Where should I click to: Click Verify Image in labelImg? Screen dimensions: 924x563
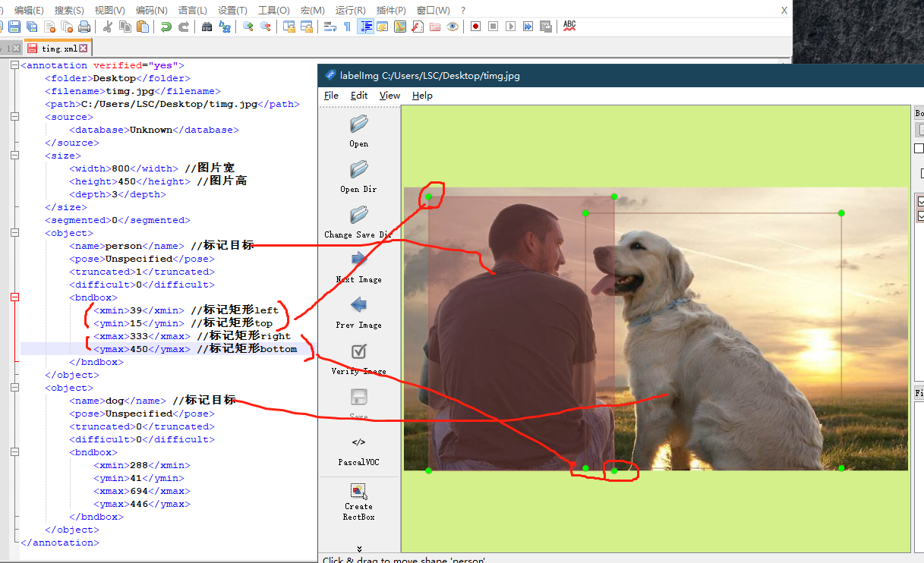click(x=359, y=358)
